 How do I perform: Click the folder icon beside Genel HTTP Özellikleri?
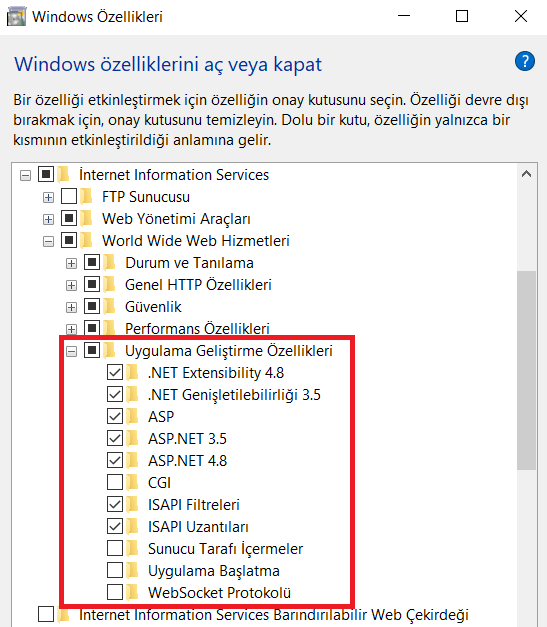point(109,285)
